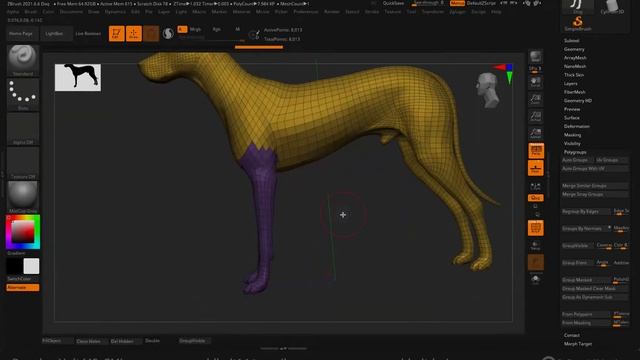Expand the ArrayMesh section

[x=575, y=58]
